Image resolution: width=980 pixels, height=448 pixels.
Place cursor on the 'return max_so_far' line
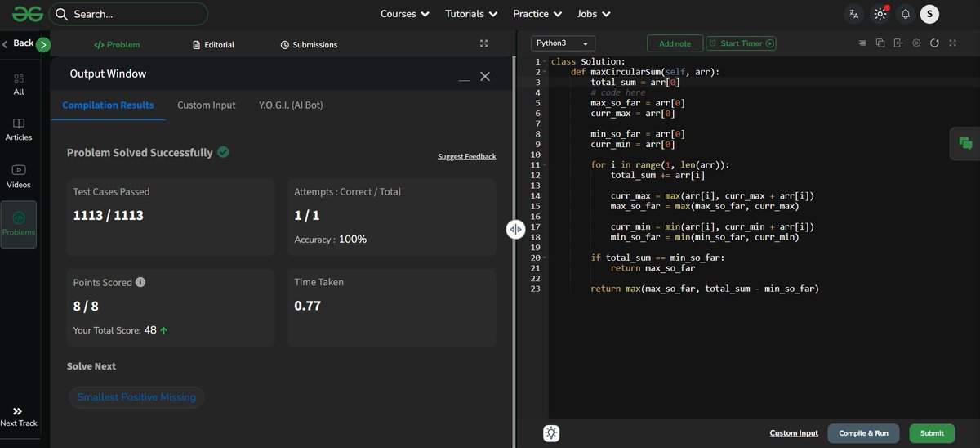point(653,268)
